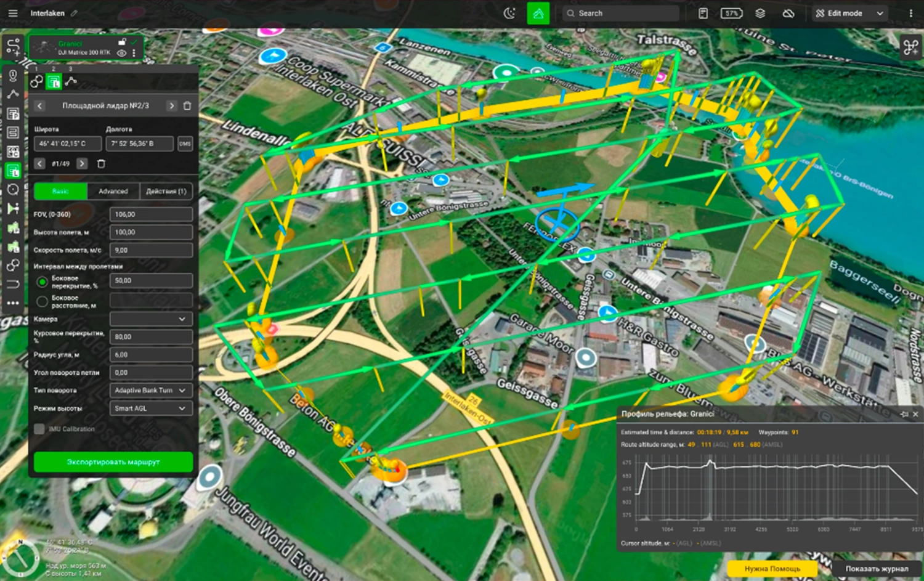Click the Search field
Screen dimensions: 924x581
pyautogui.click(x=621, y=13)
